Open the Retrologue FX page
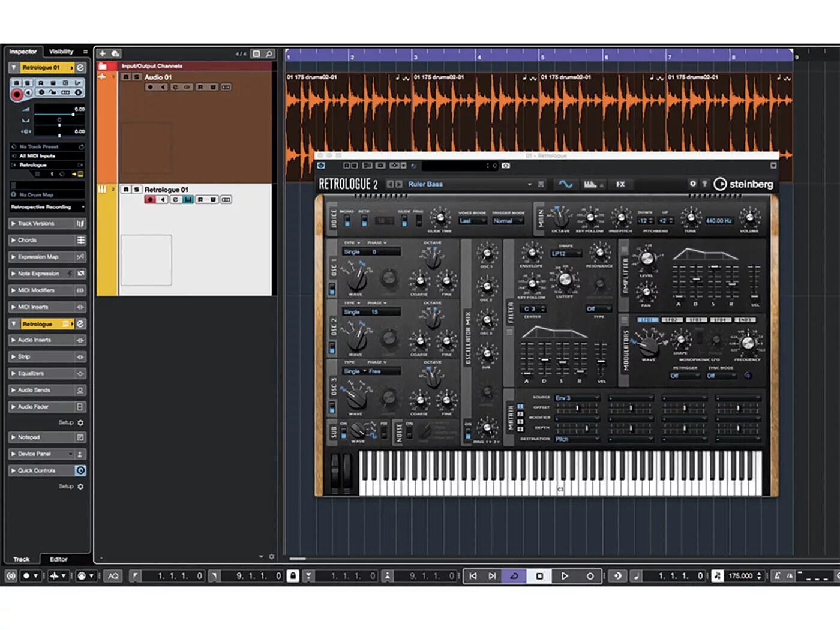 [620, 184]
